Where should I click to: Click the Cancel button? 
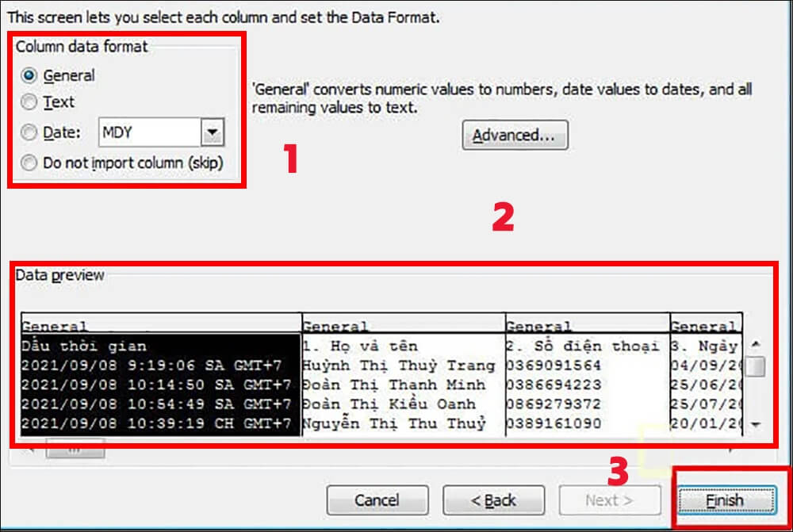tap(377, 500)
